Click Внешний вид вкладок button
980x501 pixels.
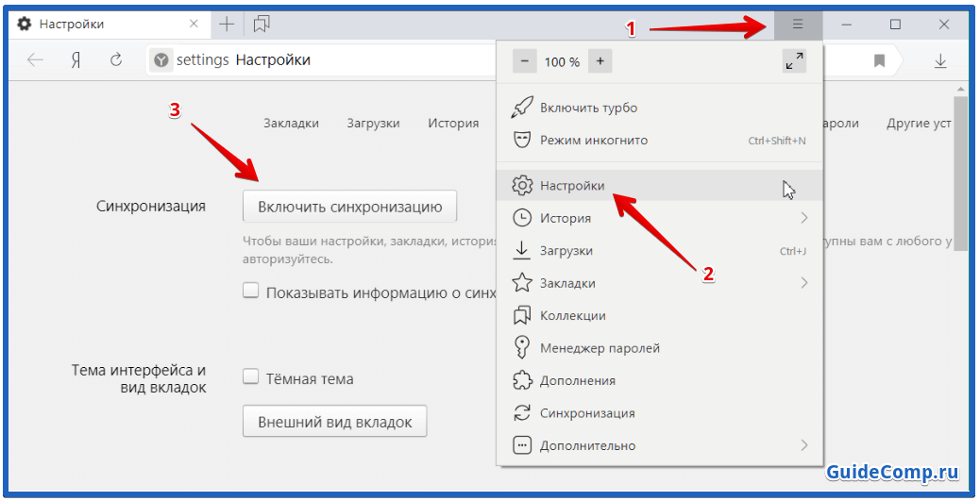[335, 422]
